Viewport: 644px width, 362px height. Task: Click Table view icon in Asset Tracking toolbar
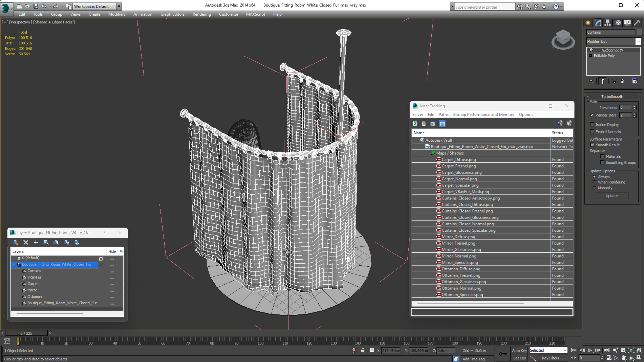pyautogui.click(x=442, y=124)
